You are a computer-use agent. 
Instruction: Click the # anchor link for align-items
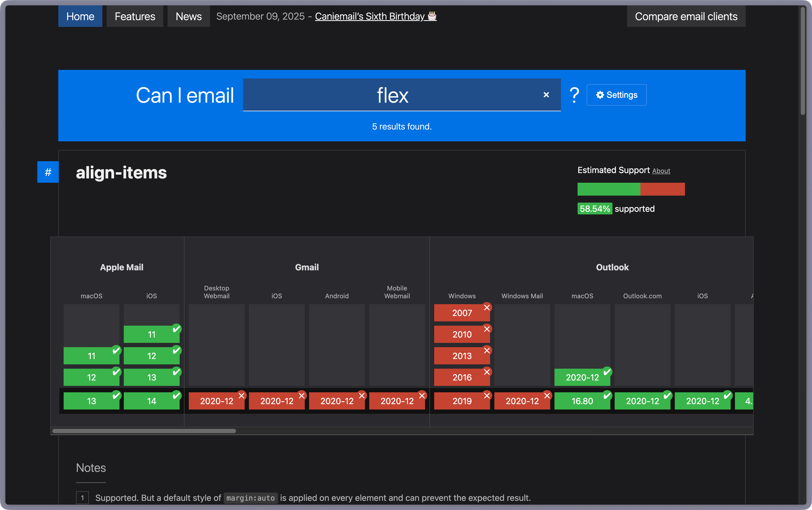click(x=48, y=172)
